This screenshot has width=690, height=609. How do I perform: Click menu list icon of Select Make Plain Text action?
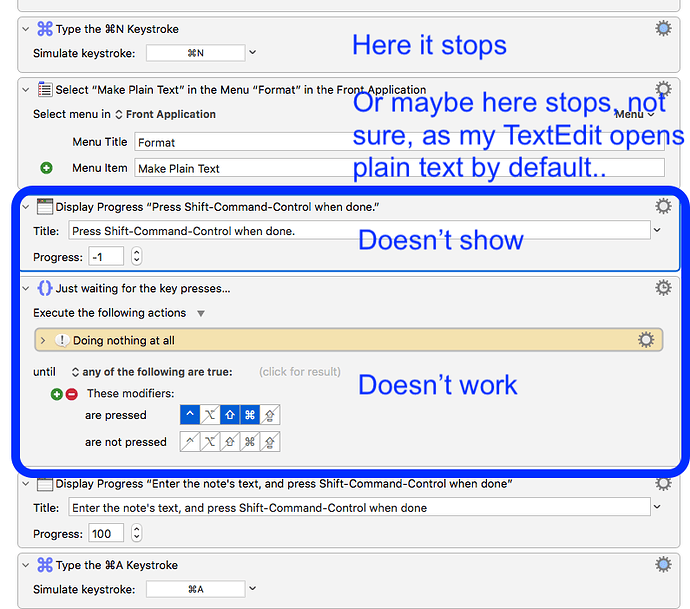tap(45, 89)
